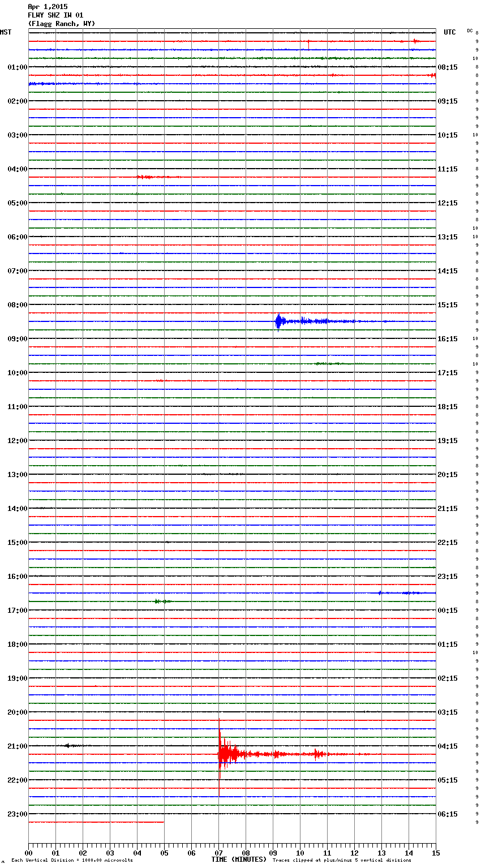Click the 'Each Vertical Division = 1000.00 microvolts' note
481x868 pixels.
(x=72, y=861)
